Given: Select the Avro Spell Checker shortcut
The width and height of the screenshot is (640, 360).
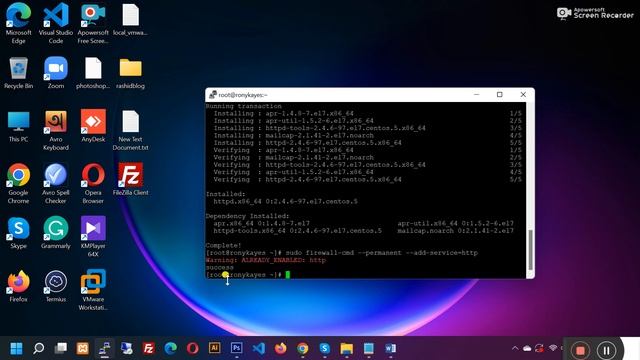Looking at the screenshot, I should tap(56, 184).
